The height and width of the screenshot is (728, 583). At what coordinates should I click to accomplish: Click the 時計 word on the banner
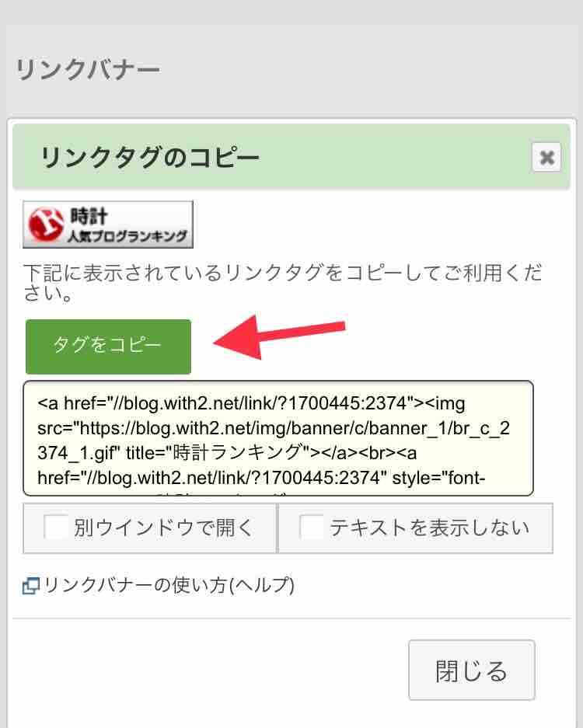tap(89, 216)
